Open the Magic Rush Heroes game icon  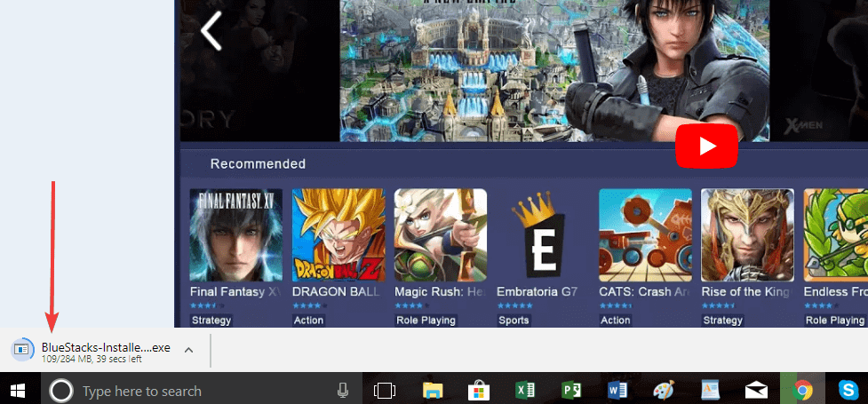[x=441, y=235]
